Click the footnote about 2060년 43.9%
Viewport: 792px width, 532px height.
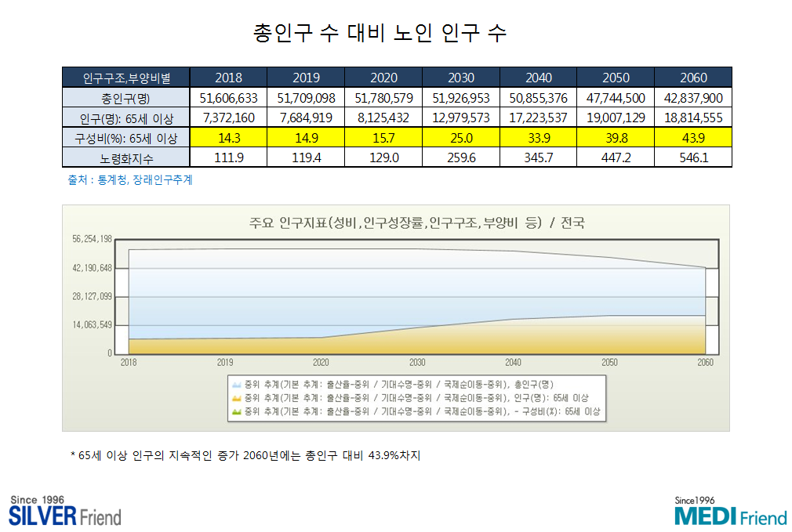245,456
